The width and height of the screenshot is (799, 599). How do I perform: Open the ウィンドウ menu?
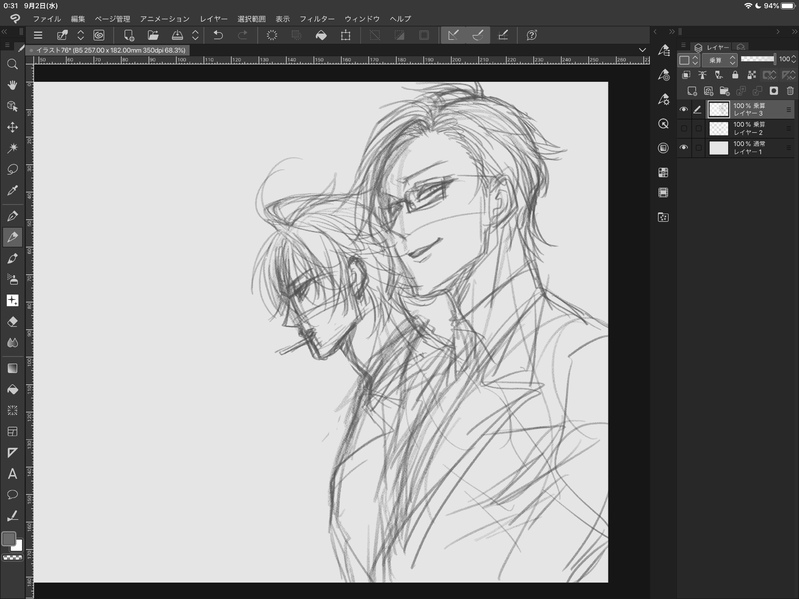click(362, 19)
